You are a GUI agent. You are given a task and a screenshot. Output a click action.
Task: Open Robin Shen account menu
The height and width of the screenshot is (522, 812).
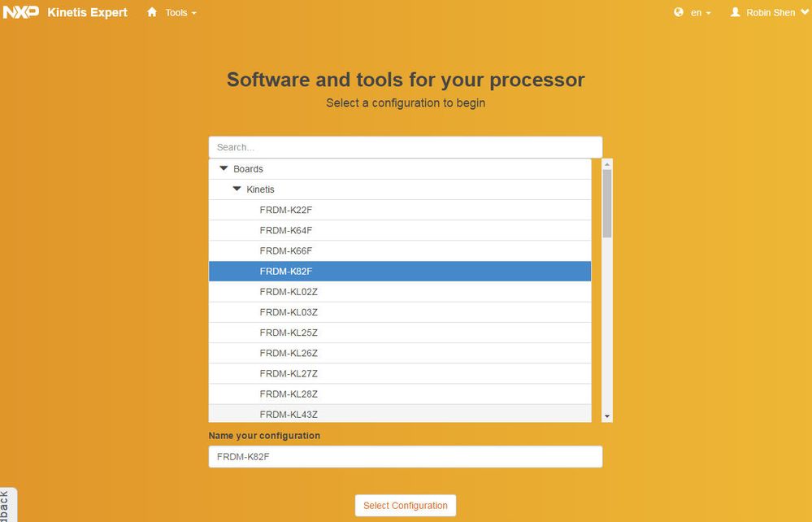point(777,12)
